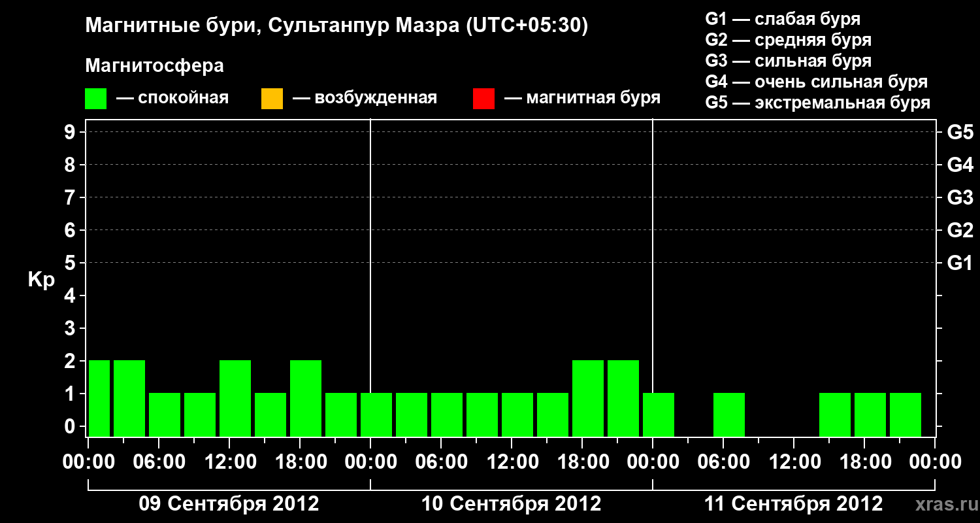
Task: Click the 06:00 tick label of 11 September
Action: click(723, 462)
